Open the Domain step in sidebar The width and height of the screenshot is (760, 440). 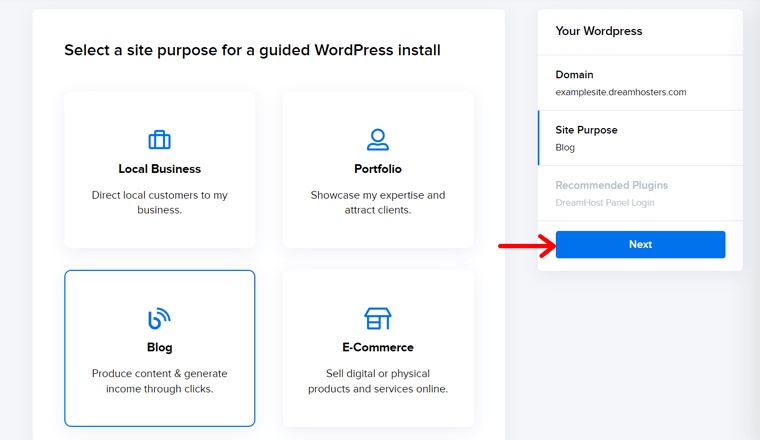tap(575, 75)
